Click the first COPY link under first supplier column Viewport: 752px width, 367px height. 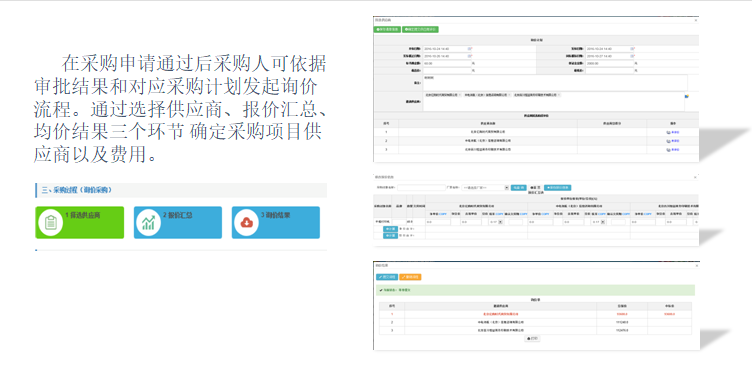(x=443, y=214)
